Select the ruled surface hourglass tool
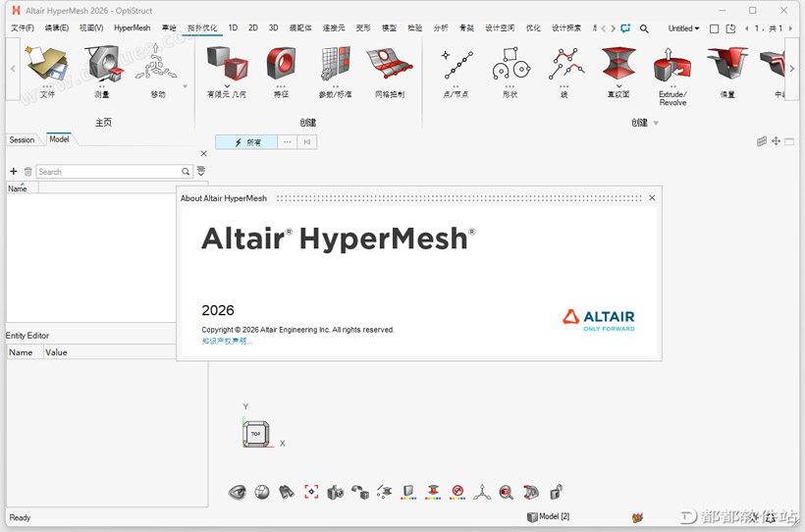805x532 pixels. pyautogui.click(x=618, y=64)
